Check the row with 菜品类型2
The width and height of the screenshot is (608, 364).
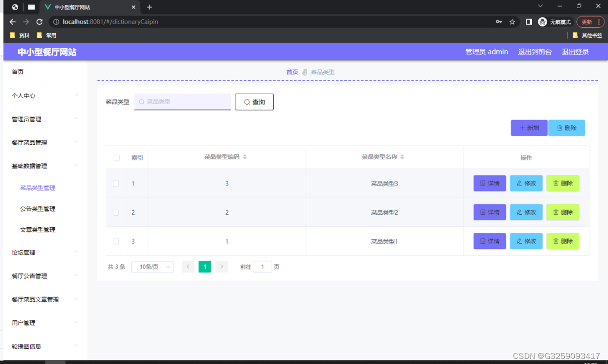point(116,213)
